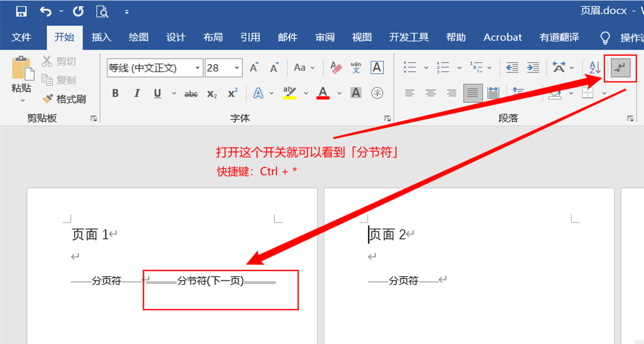Apply bullet list icon
Image resolution: width=644 pixels, height=344 pixels.
tap(410, 68)
